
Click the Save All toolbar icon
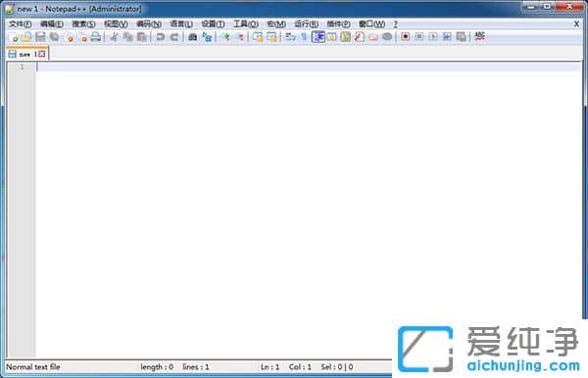(54, 36)
